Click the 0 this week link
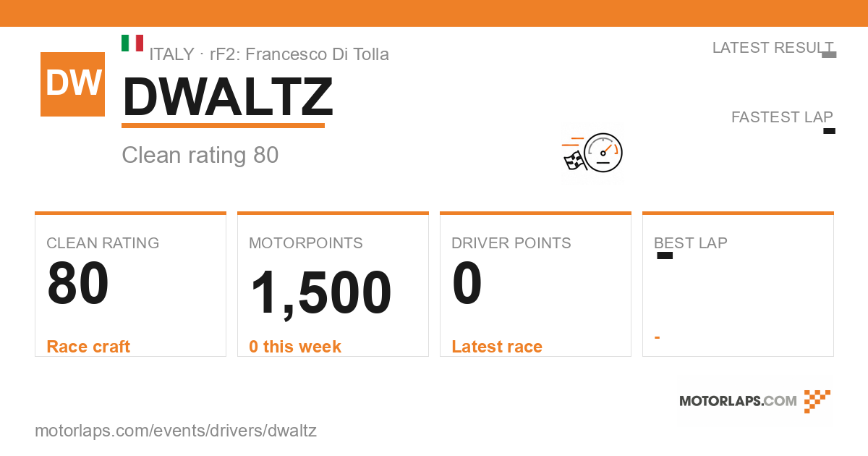 pyautogui.click(x=295, y=347)
